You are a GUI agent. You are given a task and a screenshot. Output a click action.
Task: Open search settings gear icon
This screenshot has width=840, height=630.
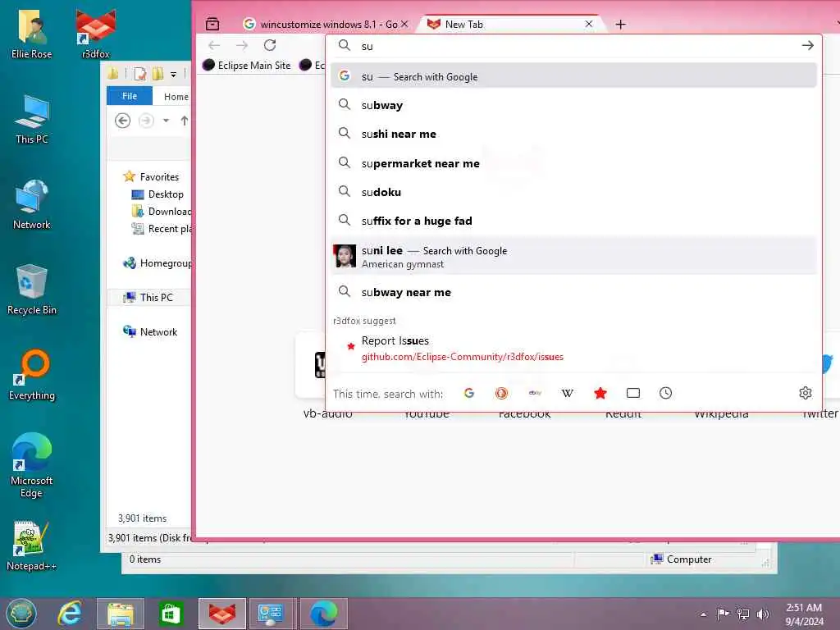coord(806,393)
